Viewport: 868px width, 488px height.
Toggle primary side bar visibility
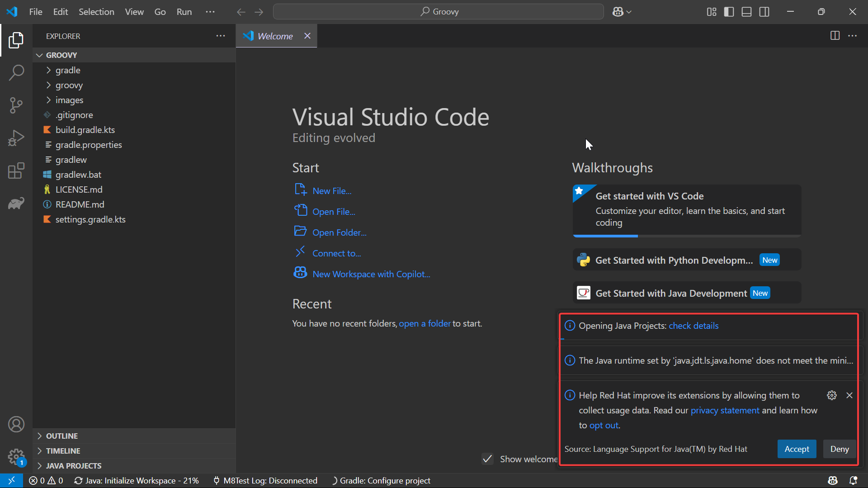729,12
